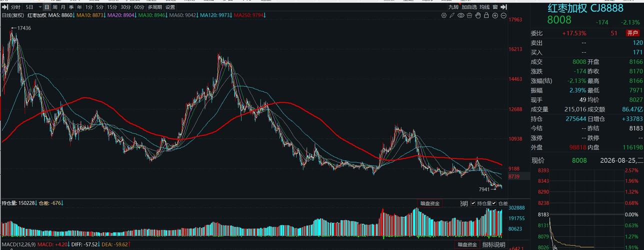Image resolution: width=644 pixels, height=250 pixels.
Task: Click the MA20: 8904 indicator label
Action: tap(122, 15)
